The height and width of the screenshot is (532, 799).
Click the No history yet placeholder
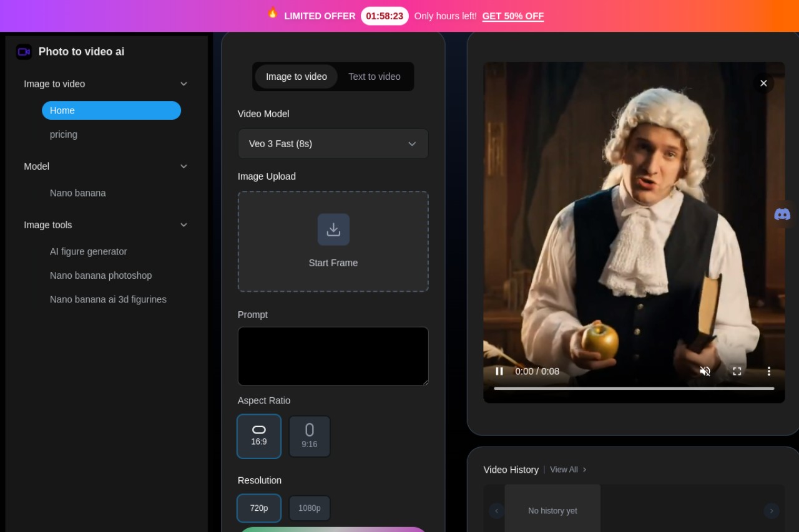[x=552, y=511]
